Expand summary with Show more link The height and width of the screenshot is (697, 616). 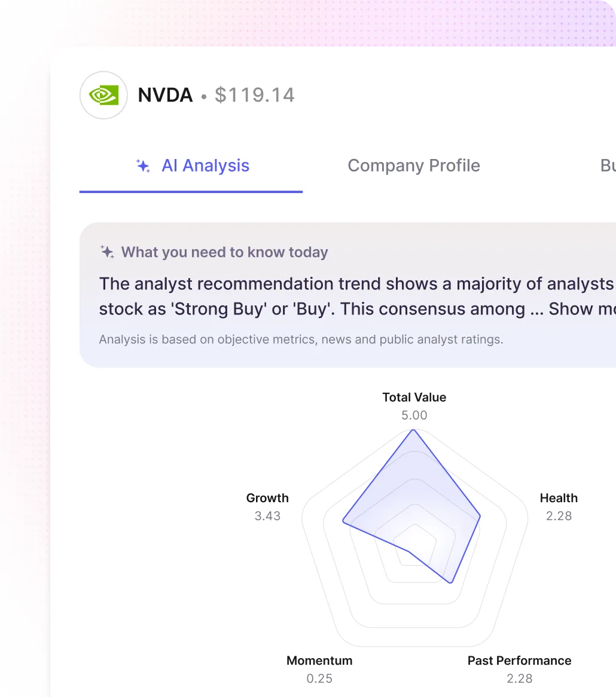click(582, 309)
